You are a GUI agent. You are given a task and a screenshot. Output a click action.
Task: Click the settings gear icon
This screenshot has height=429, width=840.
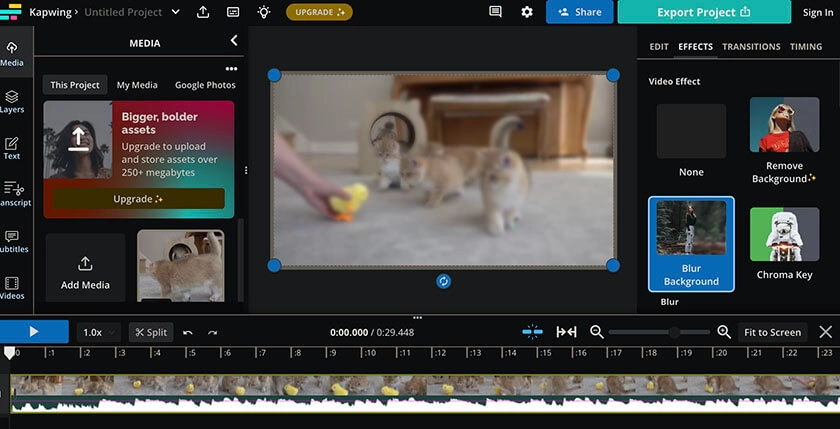click(x=527, y=12)
